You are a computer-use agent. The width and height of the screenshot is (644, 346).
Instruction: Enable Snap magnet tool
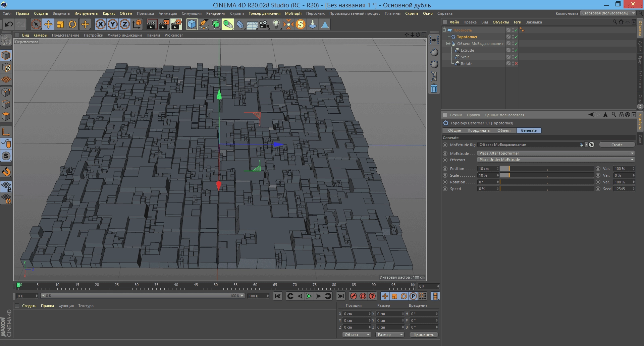click(6, 172)
